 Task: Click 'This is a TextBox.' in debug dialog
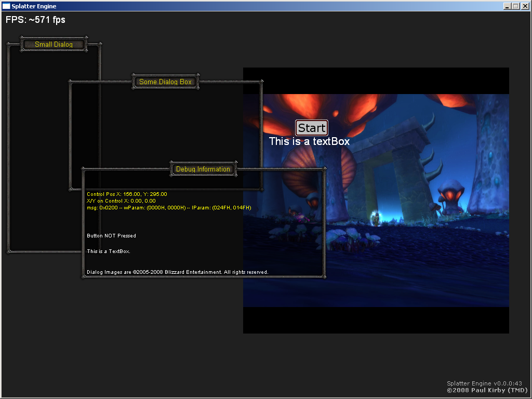(x=109, y=251)
